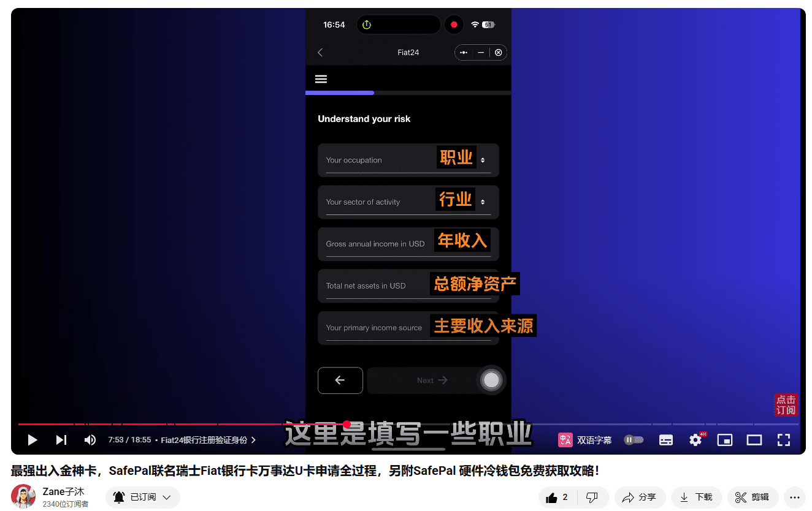
Task: Click the 7:53 / 18:55 time display
Action: [x=129, y=440]
